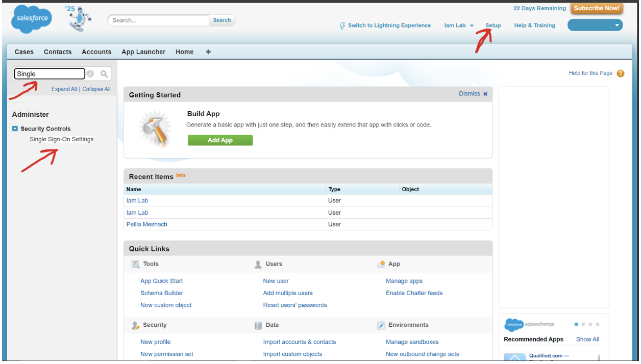The height and width of the screenshot is (364, 642).
Task: Click Show All in Recommended Apps
Action: pyautogui.click(x=587, y=339)
